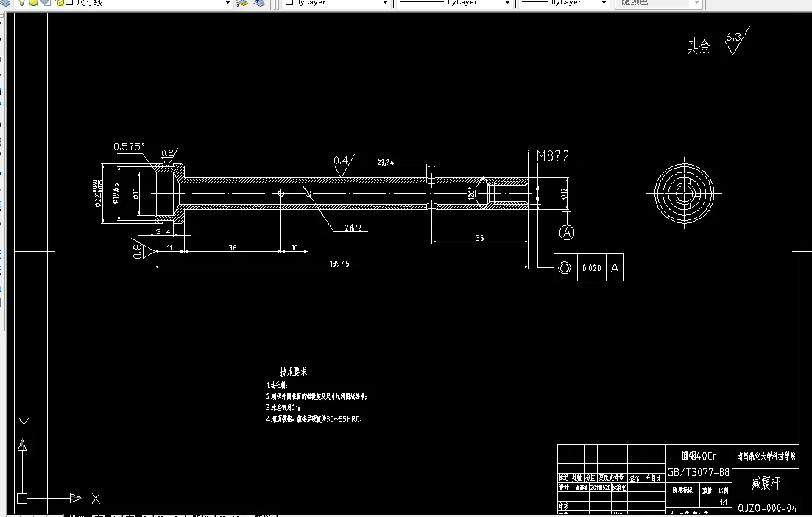
Task: Select the 减震杆 part name in title block
Action: pos(766,483)
